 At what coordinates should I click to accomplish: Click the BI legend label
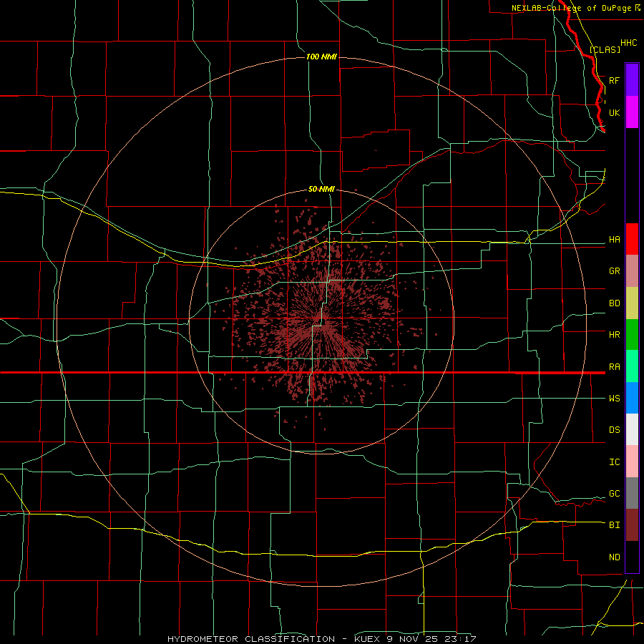[x=614, y=525]
